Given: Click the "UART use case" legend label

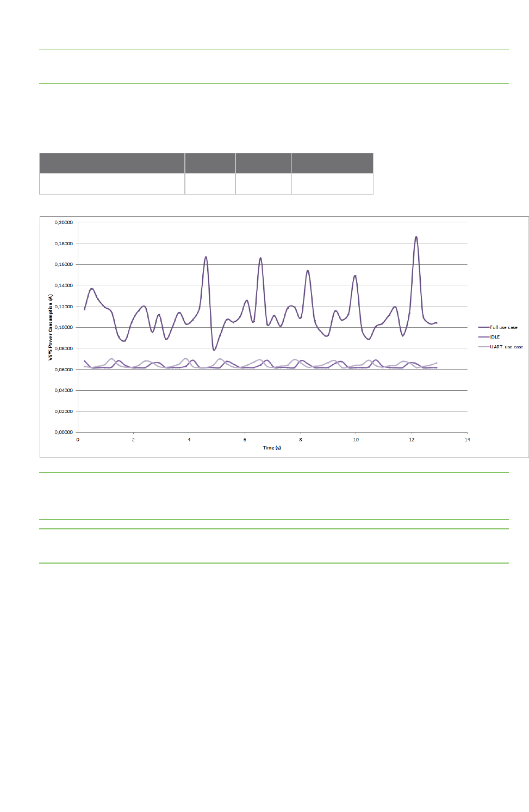Looking at the screenshot, I should pos(506,347).
